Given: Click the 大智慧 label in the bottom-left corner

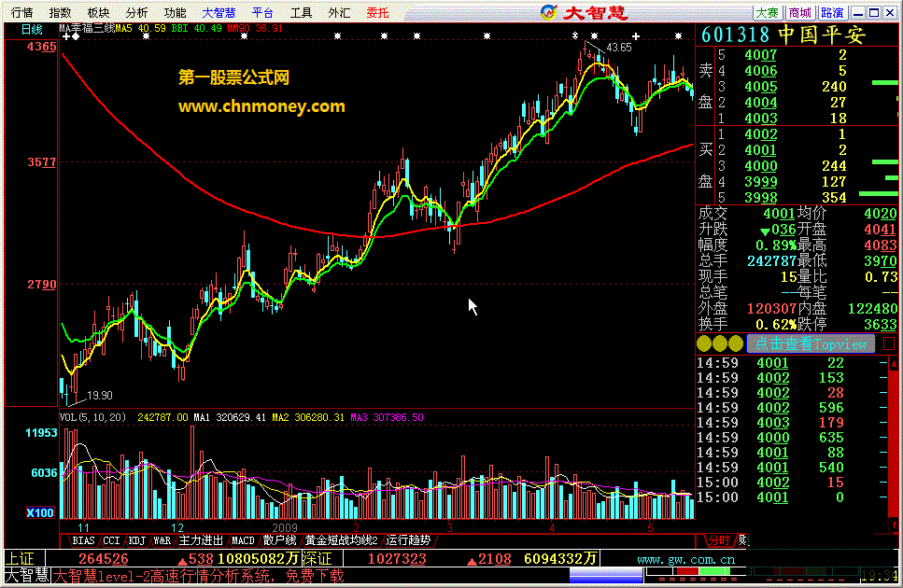Looking at the screenshot, I should pyautogui.click(x=27, y=575).
